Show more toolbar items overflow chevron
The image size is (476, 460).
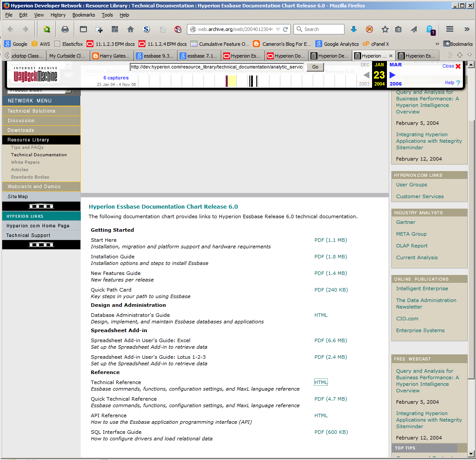[467, 29]
